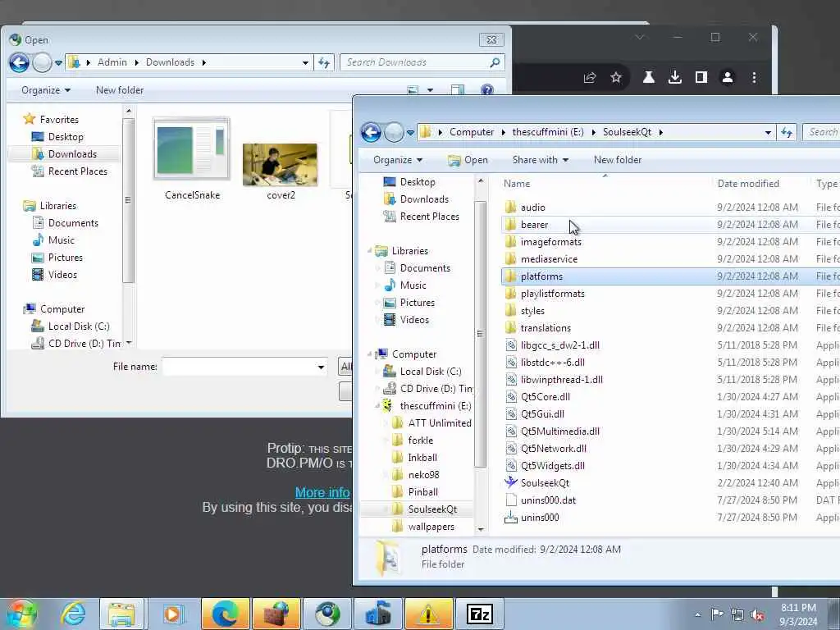Click bookmark star icon in browser toolbar
Screen dimensions: 840x630
616,78
